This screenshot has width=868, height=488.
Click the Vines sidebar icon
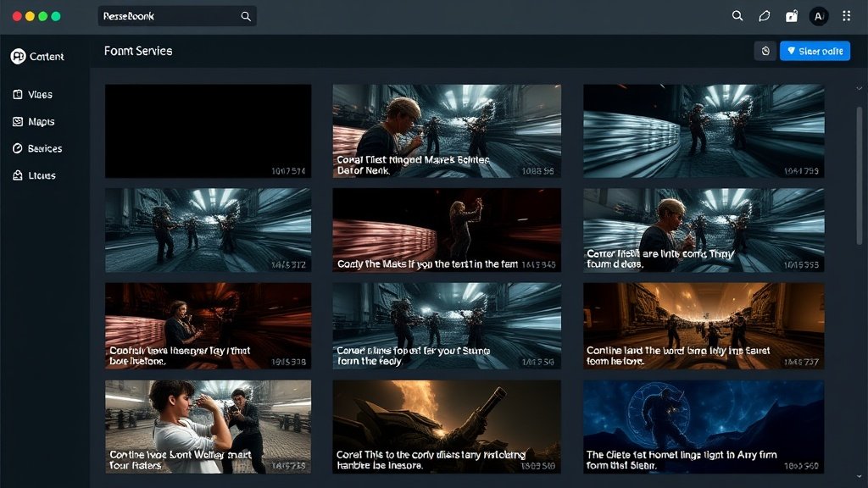(18, 95)
